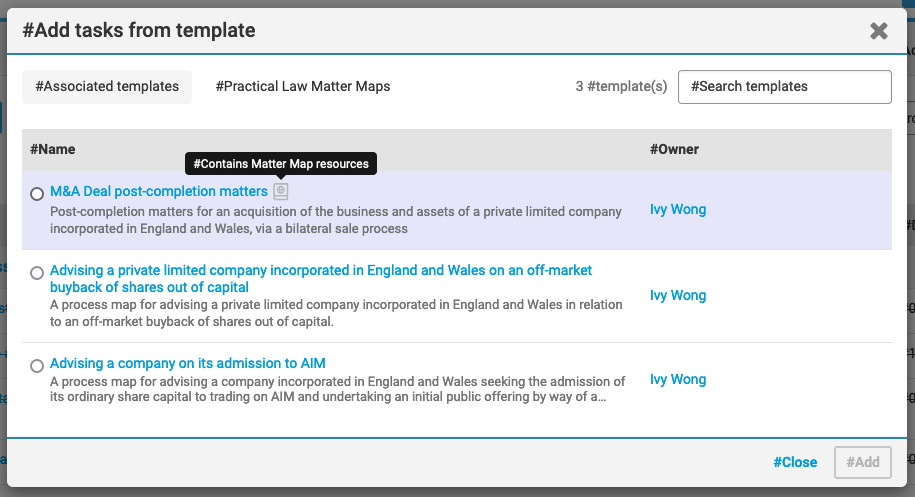This screenshot has width=915, height=497.
Task: Click the Matter Map resources icon beside M&A Deal
Action: pyautogui.click(x=281, y=191)
